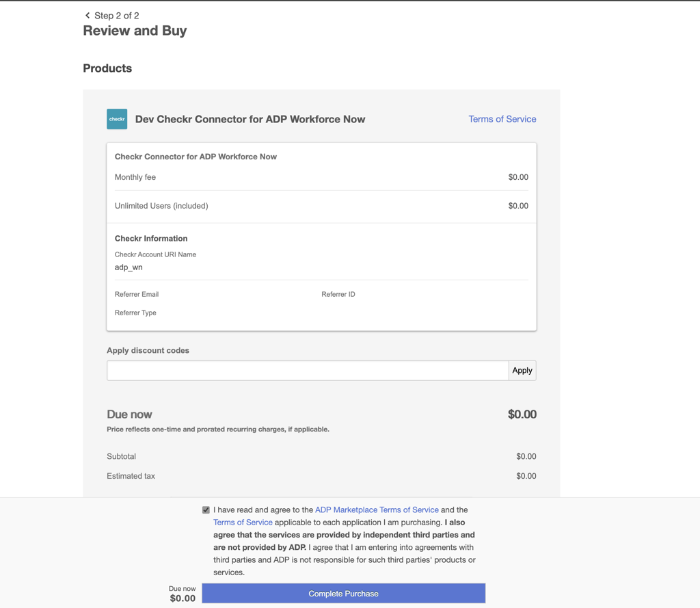This screenshot has width=700, height=608.
Task: Open the Terms of Service link in agreement text
Action: coord(243,523)
